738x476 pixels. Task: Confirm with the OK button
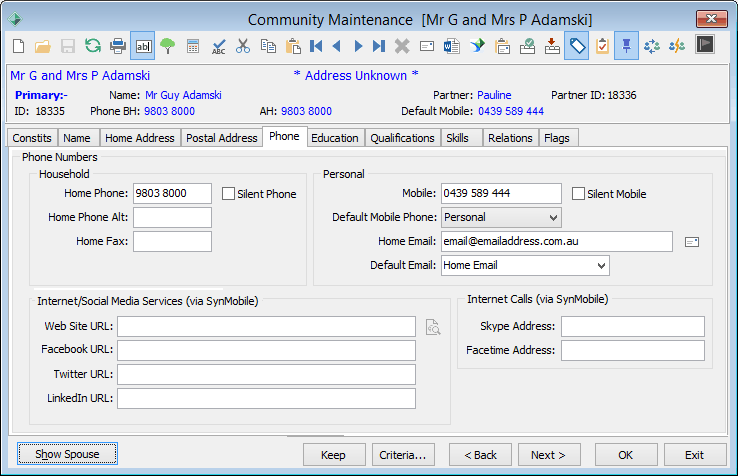pyautogui.click(x=626, y=455)
